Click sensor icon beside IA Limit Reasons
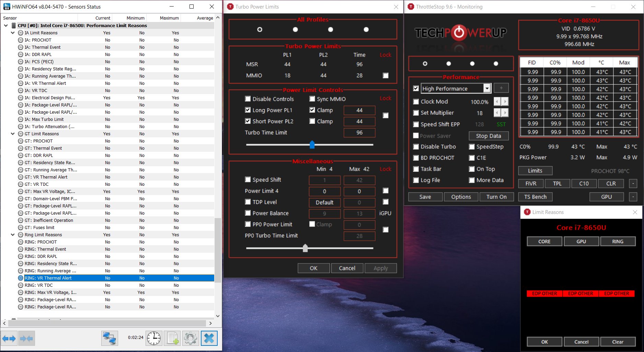Screen dimensions: 644x352 point(21,33)
